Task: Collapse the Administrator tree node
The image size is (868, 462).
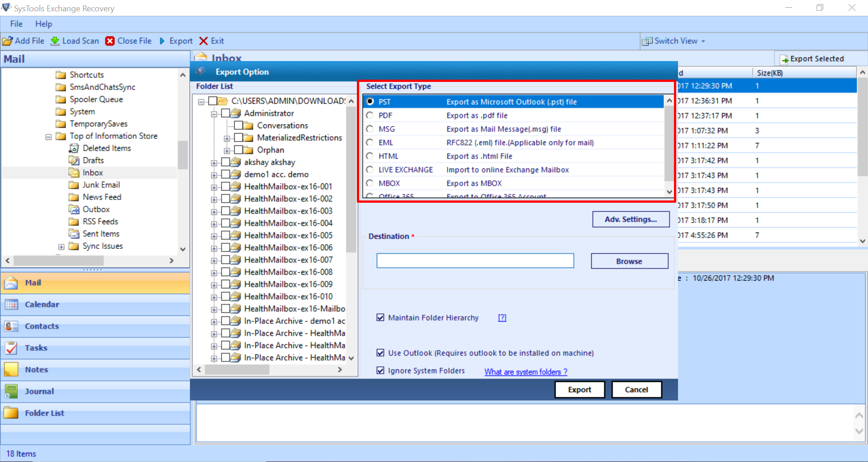Action: 214,114
